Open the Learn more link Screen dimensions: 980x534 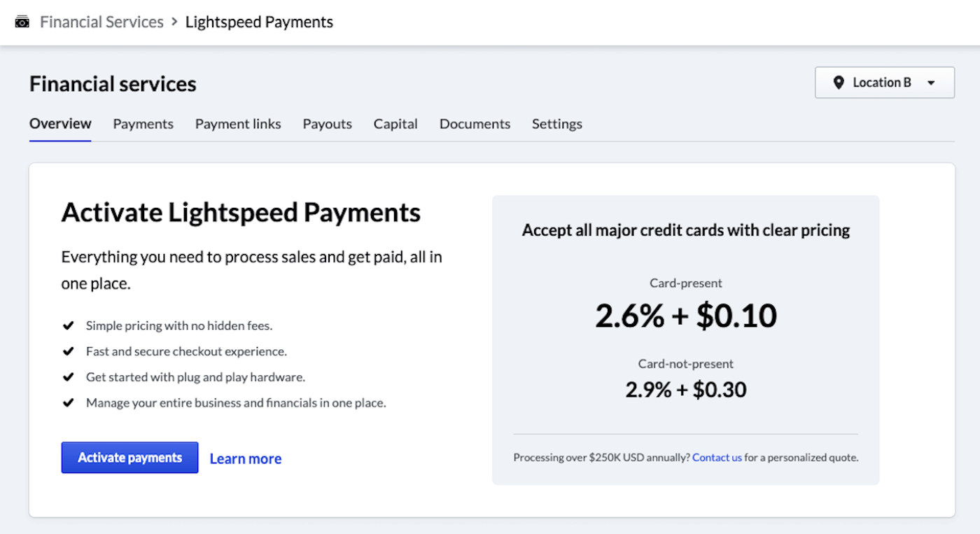[245, 458]
